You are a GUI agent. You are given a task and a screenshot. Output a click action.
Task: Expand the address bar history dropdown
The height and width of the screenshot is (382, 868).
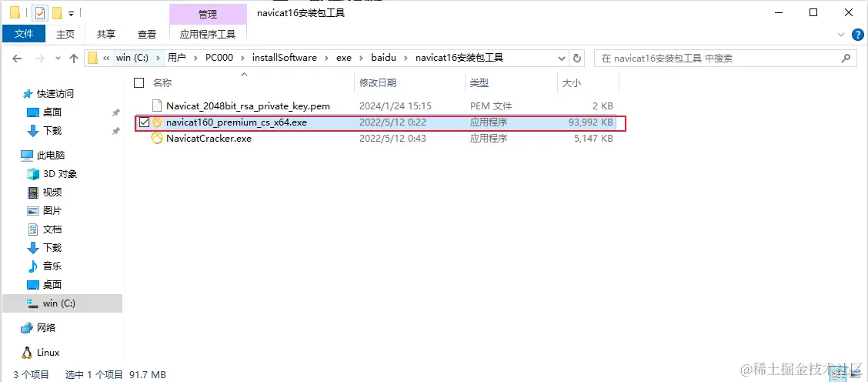pyautogui.click(x=562, y=59)
